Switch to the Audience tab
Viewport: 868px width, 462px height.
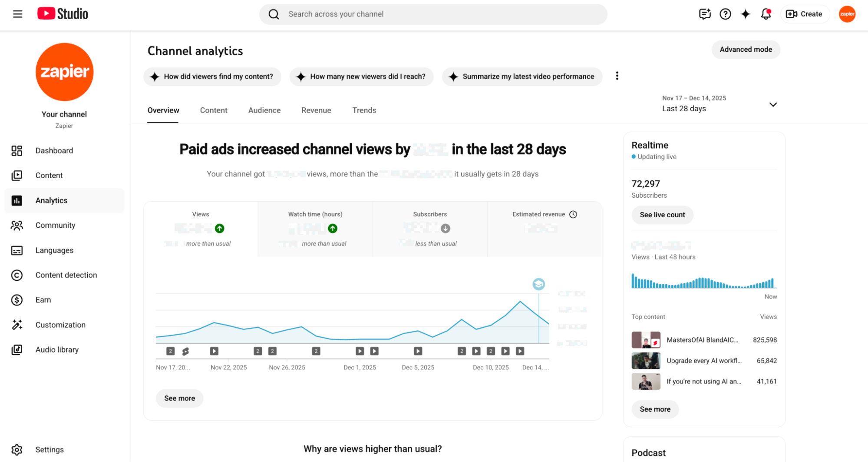click(x=264, y=110)
